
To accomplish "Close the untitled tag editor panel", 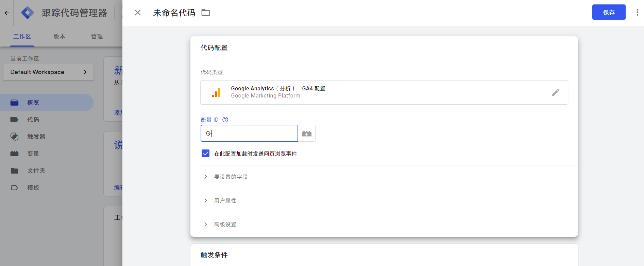I will (x=138, y=13).
